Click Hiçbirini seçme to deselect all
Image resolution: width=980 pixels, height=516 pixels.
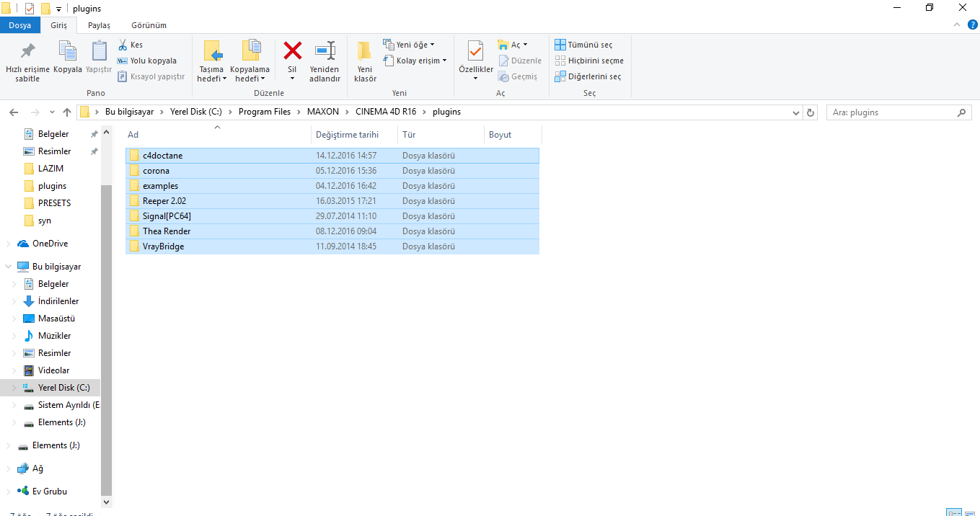(589, 61)
